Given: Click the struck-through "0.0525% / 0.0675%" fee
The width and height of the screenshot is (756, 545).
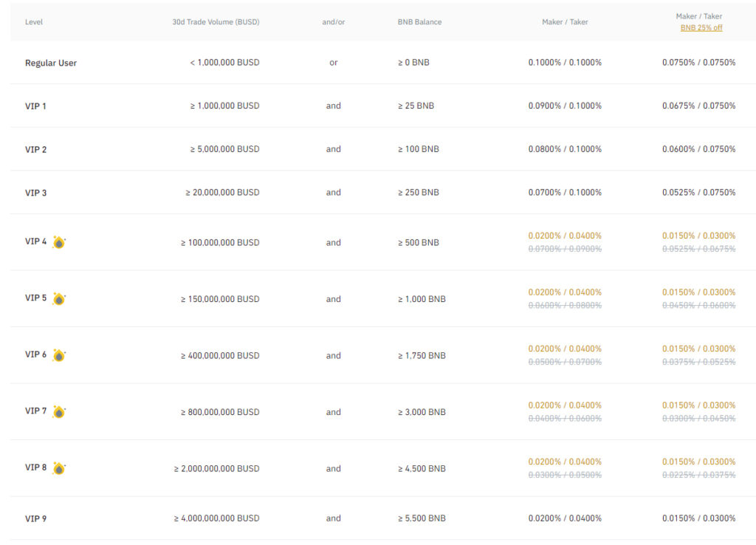Looking at the screenshot, I should pyautogui.click(x=698, y=249).
